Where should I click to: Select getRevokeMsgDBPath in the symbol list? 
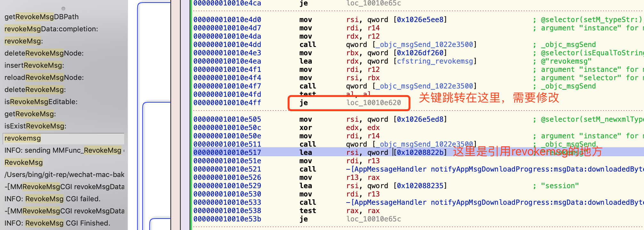pyautogui.click(x=42, y=17)
